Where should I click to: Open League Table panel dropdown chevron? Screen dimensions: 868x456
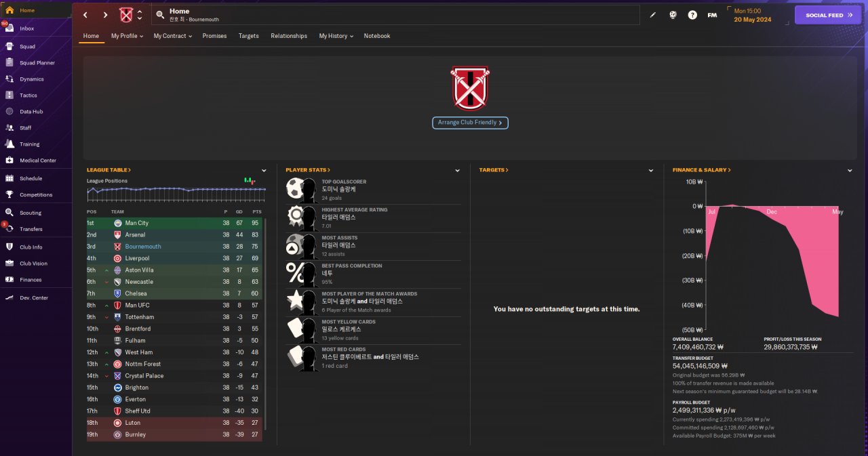click(264, 171)
